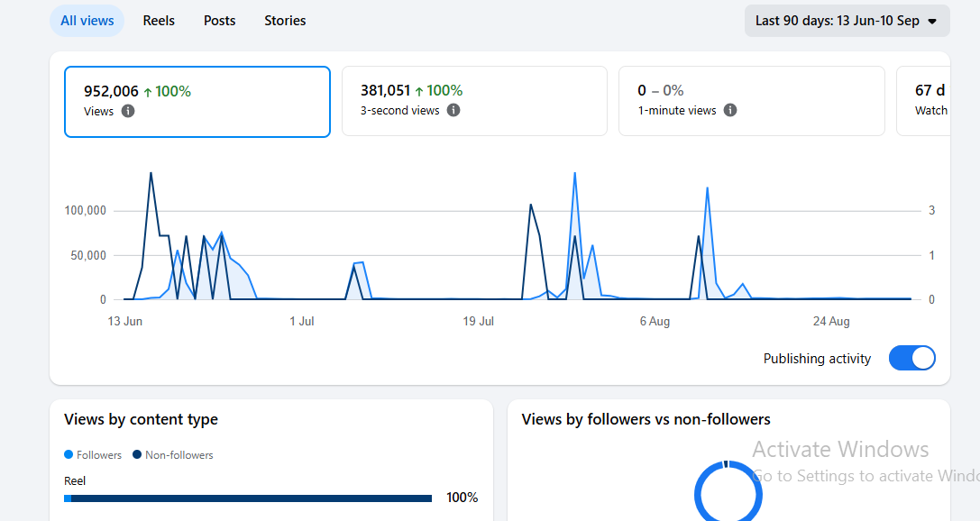Click the Reel 100% progress bar
The image size is (980, 521).
pos(248,498)
